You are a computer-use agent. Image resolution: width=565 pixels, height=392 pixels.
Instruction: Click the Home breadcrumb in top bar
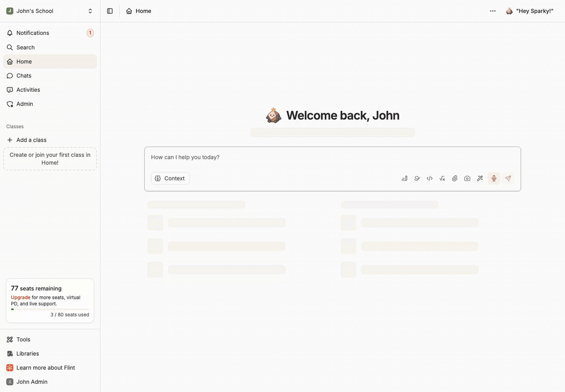(139, 11)
